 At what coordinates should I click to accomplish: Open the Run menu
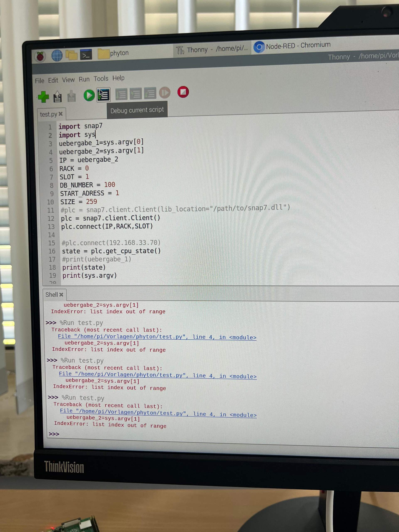(84, 79)
